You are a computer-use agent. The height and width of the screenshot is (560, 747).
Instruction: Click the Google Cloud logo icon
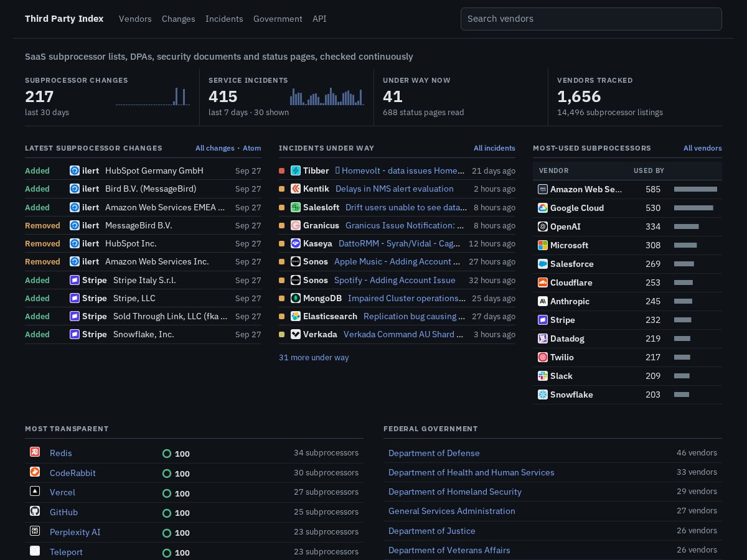click(543, 208)
